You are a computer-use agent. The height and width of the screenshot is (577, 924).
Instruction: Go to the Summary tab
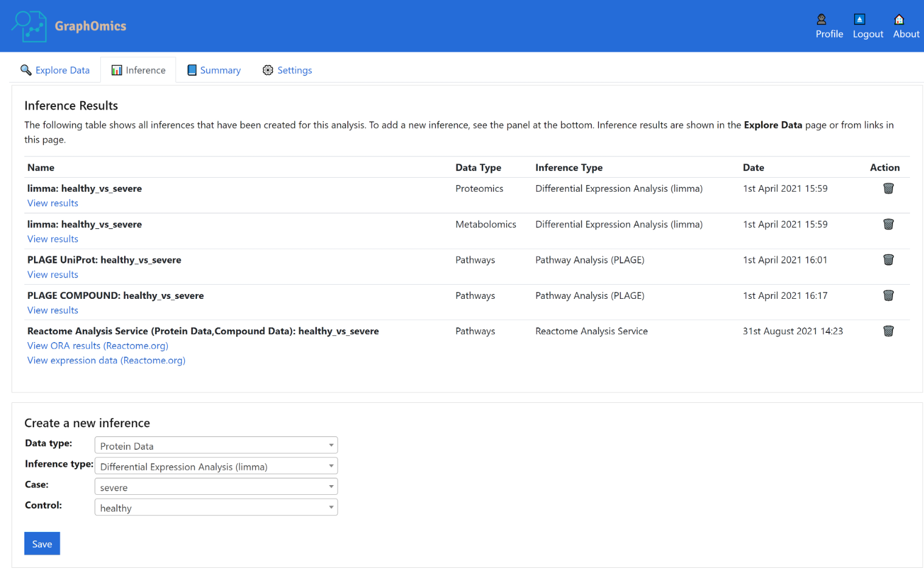tap(214, 70)
